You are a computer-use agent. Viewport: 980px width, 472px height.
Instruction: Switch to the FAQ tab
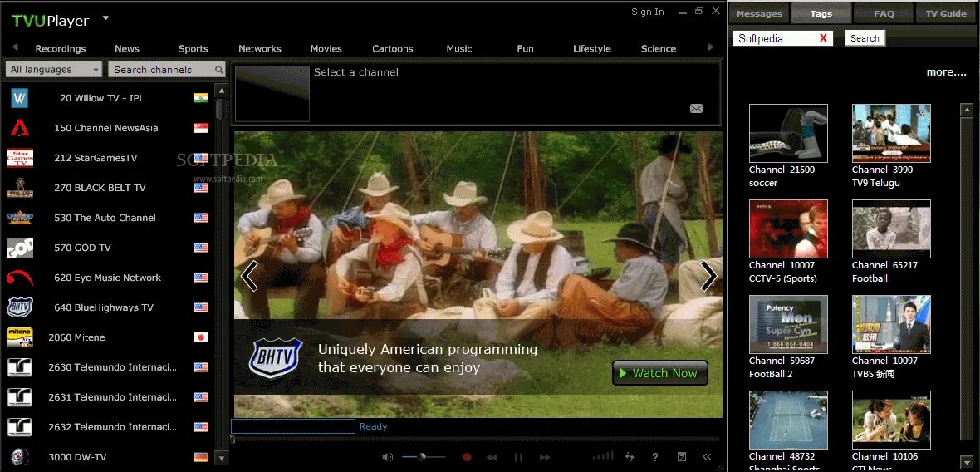884,13
